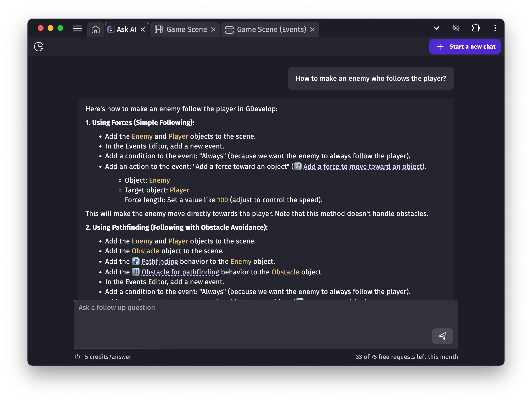Open the 'Obstacle for pathfinding' link
Screen dimensions: 532x402
[x=180, y=272]
